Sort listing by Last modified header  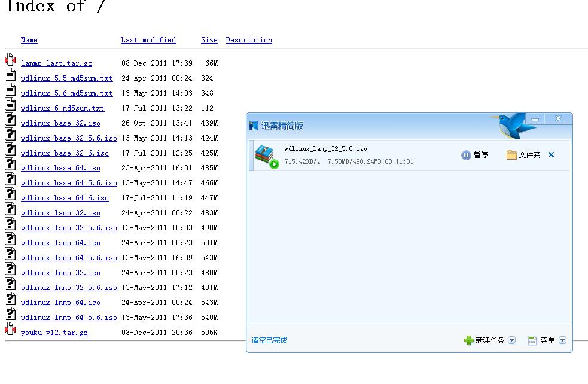(148, 40)
